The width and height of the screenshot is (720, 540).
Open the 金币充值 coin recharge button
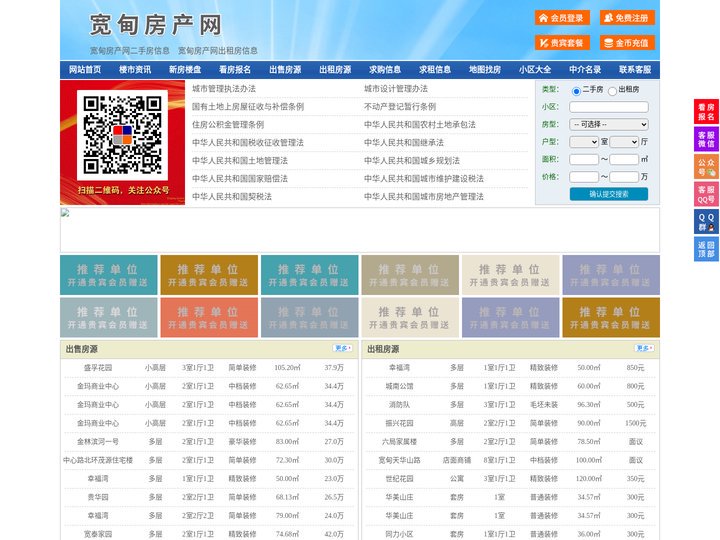627,43
